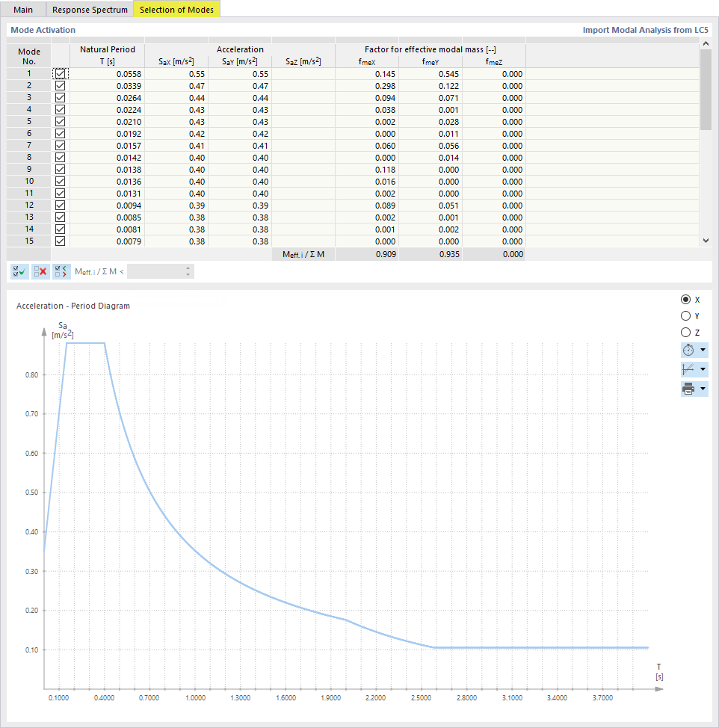Viewport: 719px width, 728px height.
Task: Select modes by effective modal mass criterion icon
Action: tap(61, 271)
